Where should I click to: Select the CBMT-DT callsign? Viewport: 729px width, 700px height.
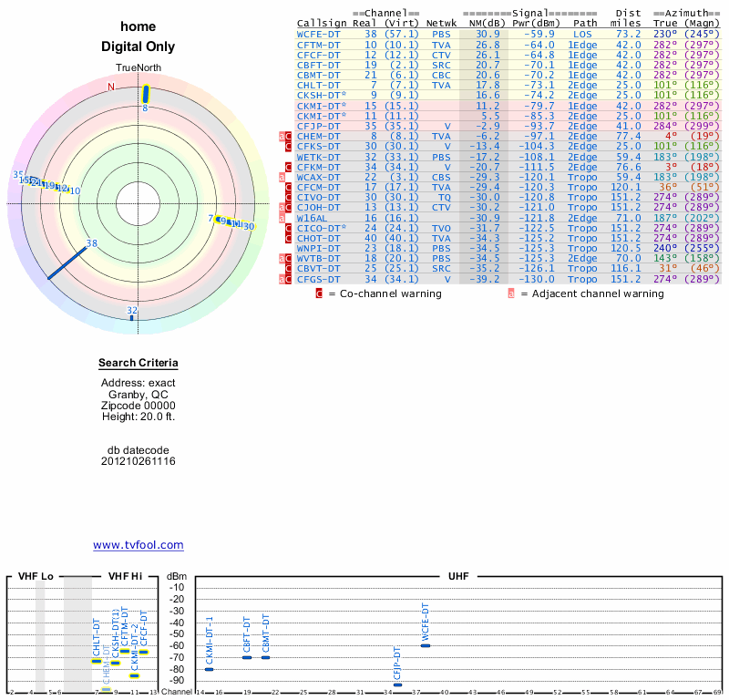coord(318,76)
